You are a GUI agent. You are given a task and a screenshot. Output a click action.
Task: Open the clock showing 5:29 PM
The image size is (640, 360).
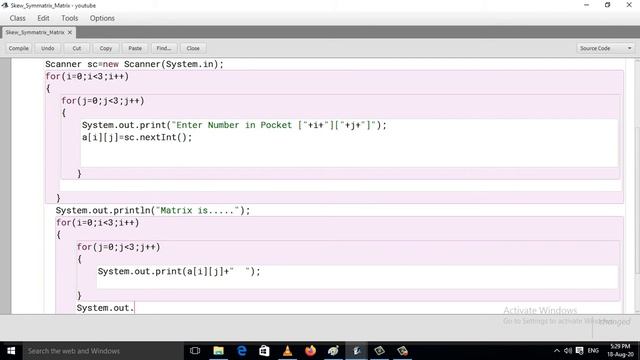620,351
